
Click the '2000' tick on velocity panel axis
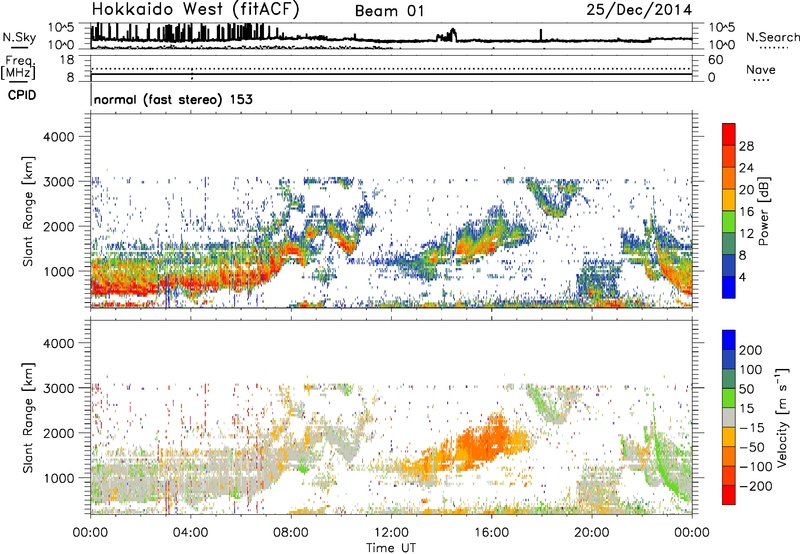coord(58,433)
